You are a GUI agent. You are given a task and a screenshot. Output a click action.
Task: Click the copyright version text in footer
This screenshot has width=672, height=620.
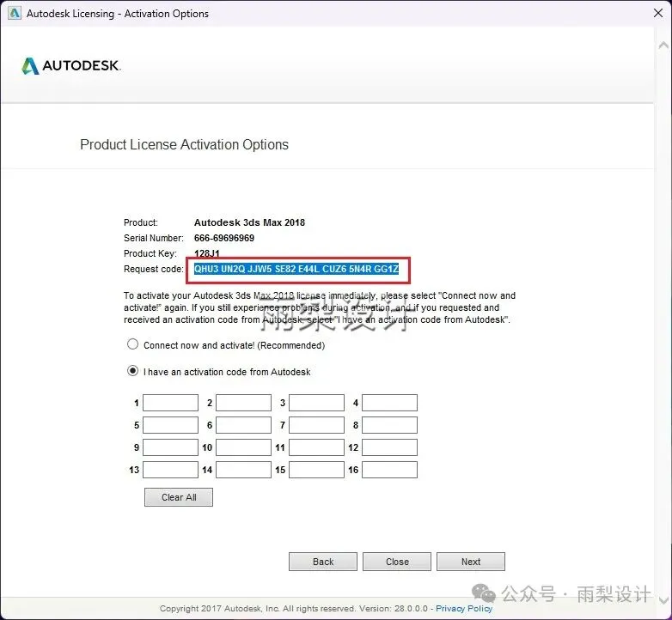click(294, 609)
